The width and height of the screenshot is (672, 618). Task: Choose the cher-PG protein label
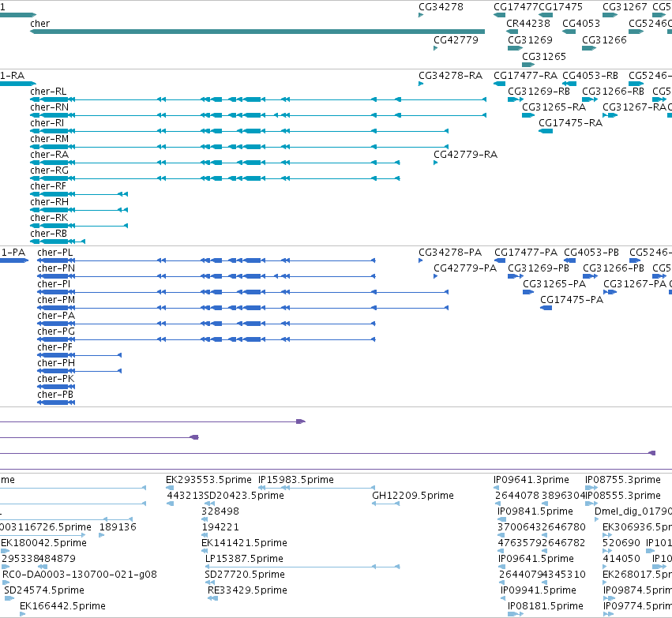point(56,331)
